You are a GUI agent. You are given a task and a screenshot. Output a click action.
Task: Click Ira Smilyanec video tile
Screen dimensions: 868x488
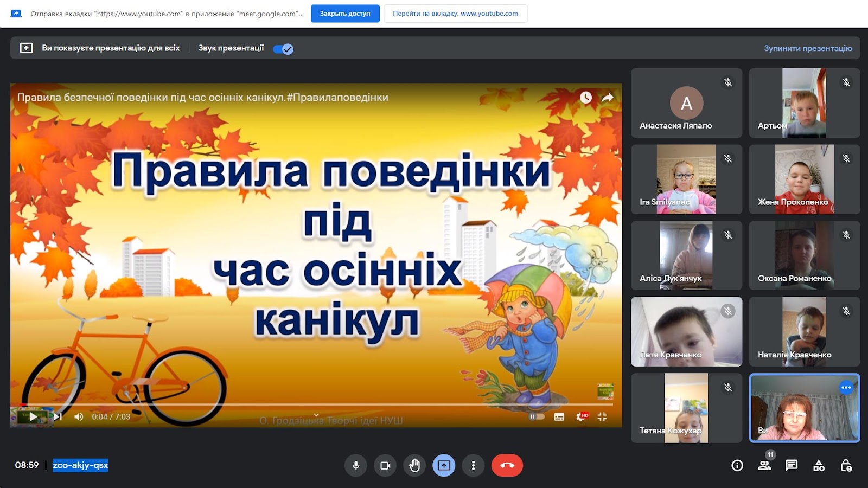coord(686,179)
